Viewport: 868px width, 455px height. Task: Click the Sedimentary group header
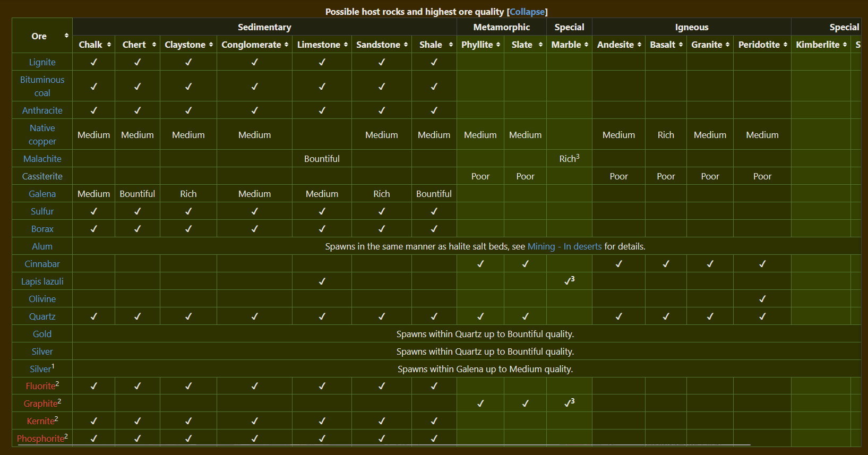(264, 27)
